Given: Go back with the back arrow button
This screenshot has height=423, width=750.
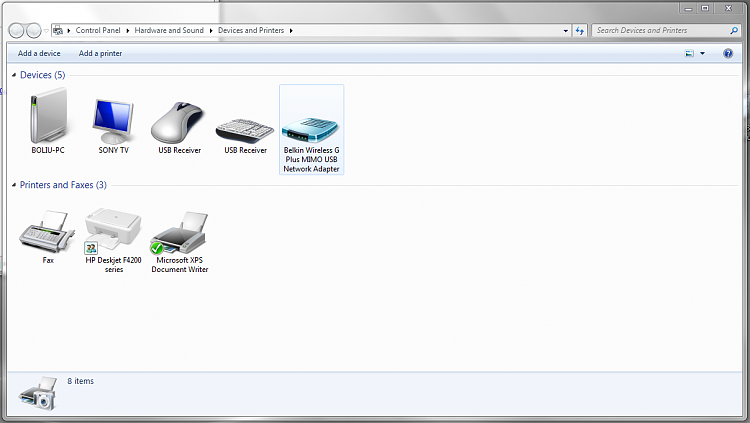Looking at the screenshot, I should [16, 31].
